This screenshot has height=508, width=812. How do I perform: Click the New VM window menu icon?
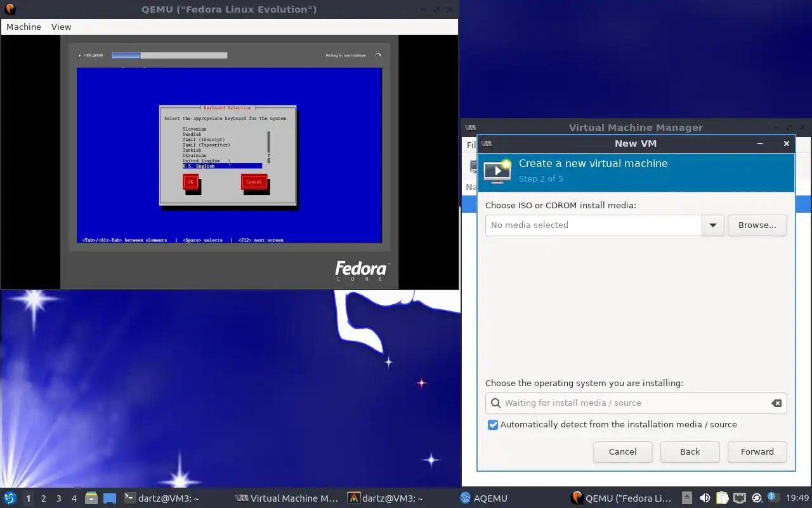pos(485,144)
